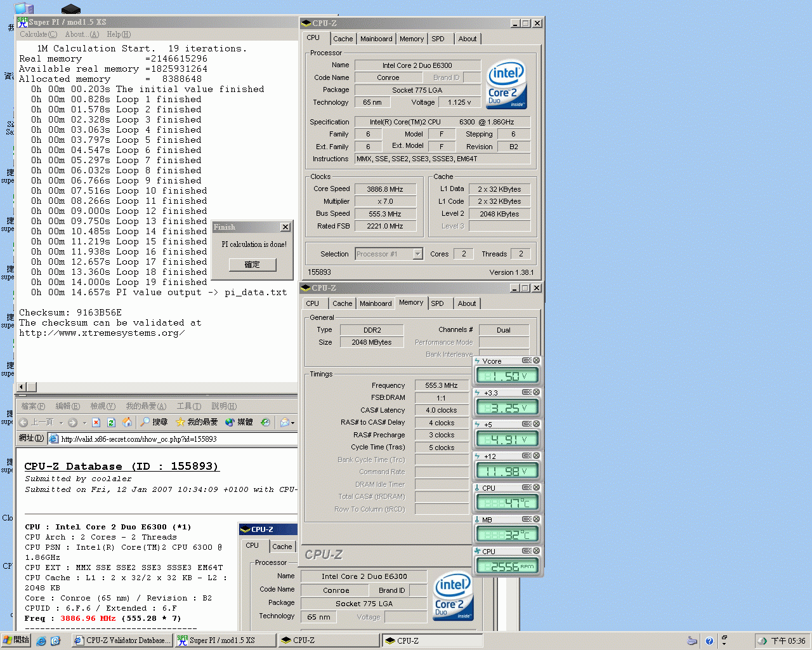Screen dimensions: 812x650
Task: Close the +12 voltage sensor widget
Action: click(x=536, y=456)
